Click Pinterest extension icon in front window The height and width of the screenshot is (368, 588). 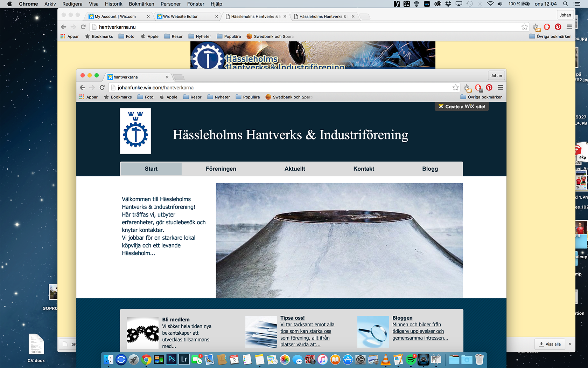tap(489, 88)
